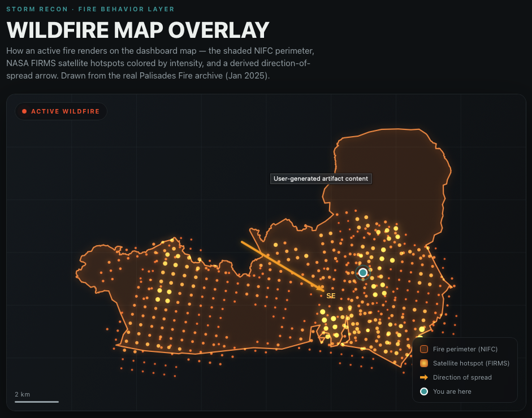Click the description paragraph mentioning Palisades Fire
This screenshot has width=532, height=418.
coord(160,63)
